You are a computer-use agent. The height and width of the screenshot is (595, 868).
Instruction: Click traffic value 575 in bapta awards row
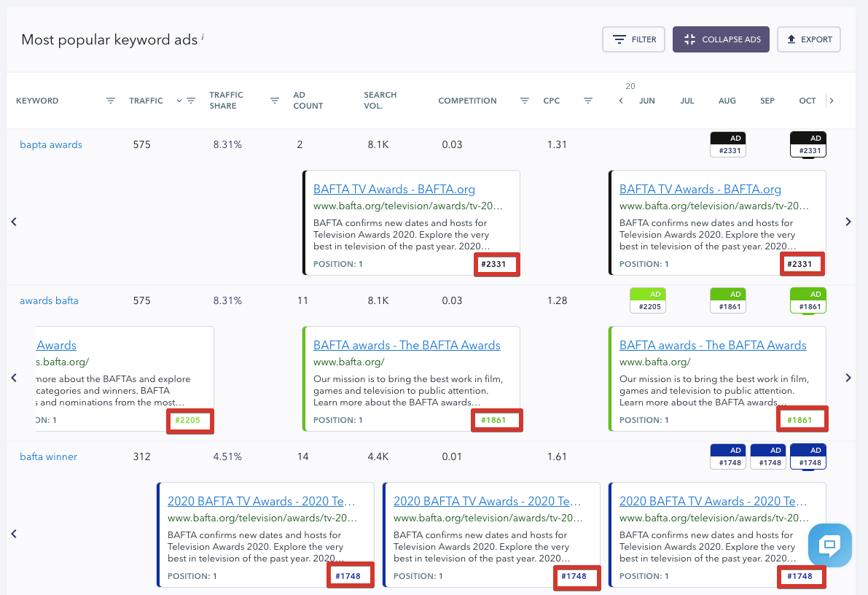[x=141, y=144]
